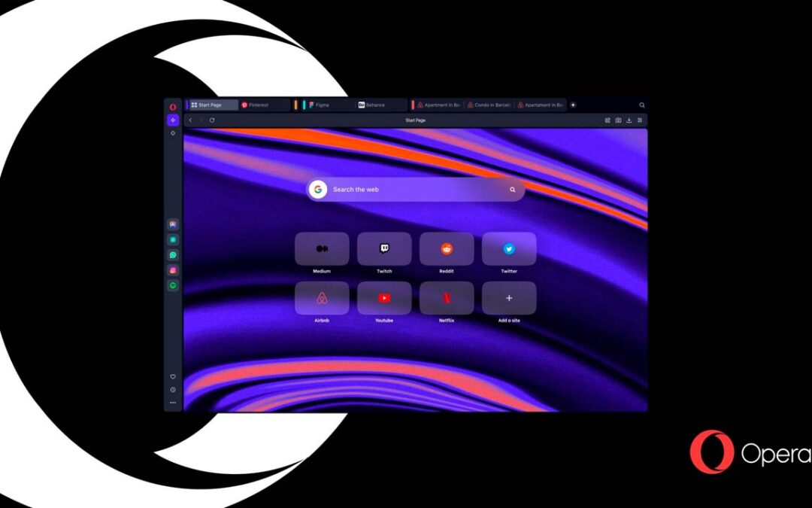812x508 pixels.
Task: Click the highlighted Aria AI sidebar button
Action: coord(173,120)
